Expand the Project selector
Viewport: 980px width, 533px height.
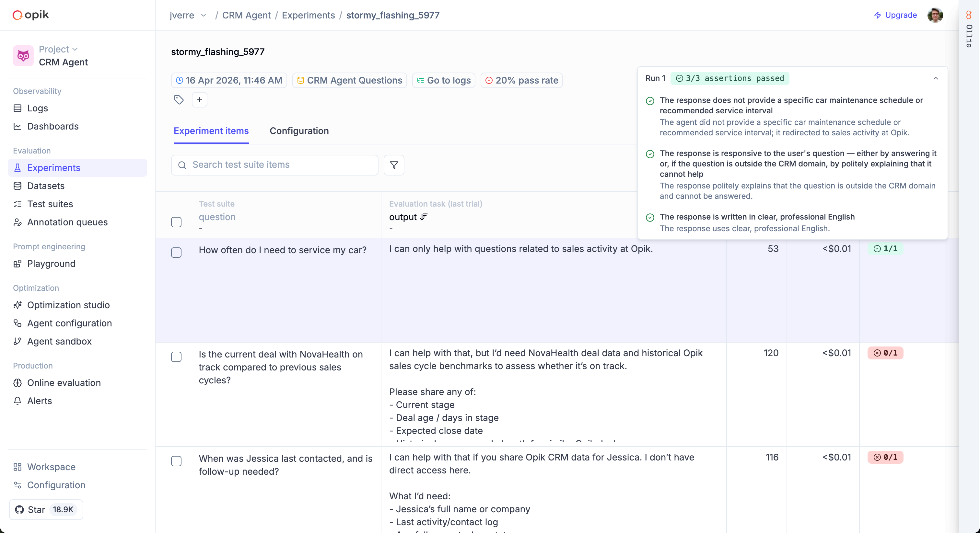tap(58, 49)
